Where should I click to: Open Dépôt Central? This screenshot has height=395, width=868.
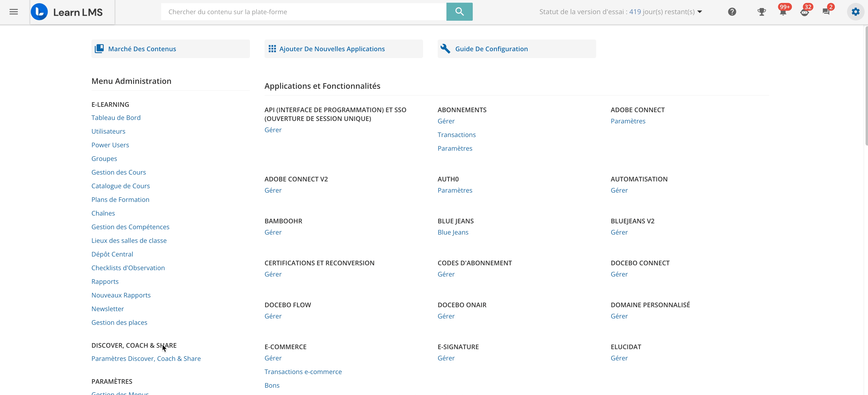tap(112, 254)
